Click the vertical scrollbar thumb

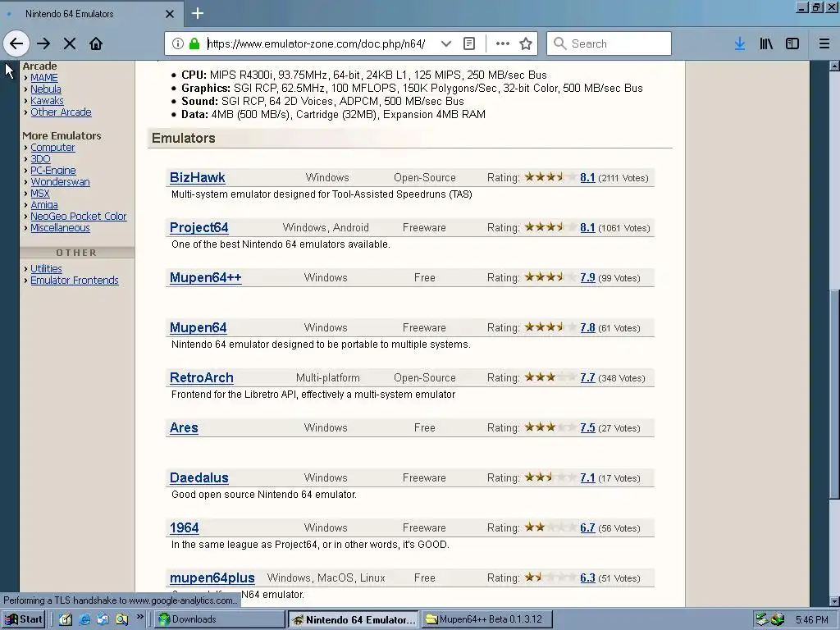click(x=834, y=395)
